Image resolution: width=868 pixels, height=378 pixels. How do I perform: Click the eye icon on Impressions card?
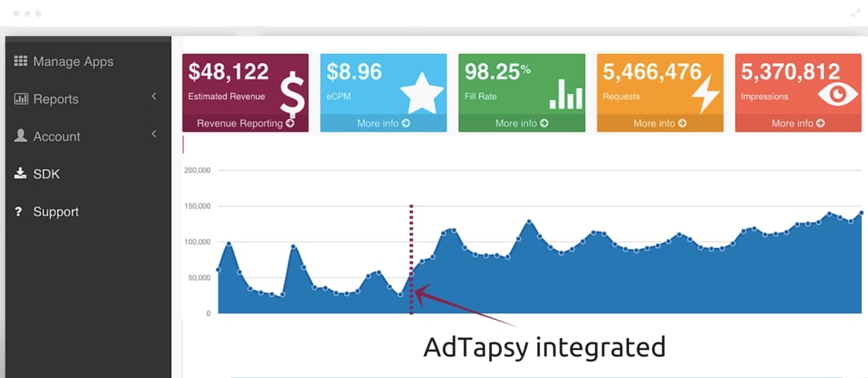(838, 94)
